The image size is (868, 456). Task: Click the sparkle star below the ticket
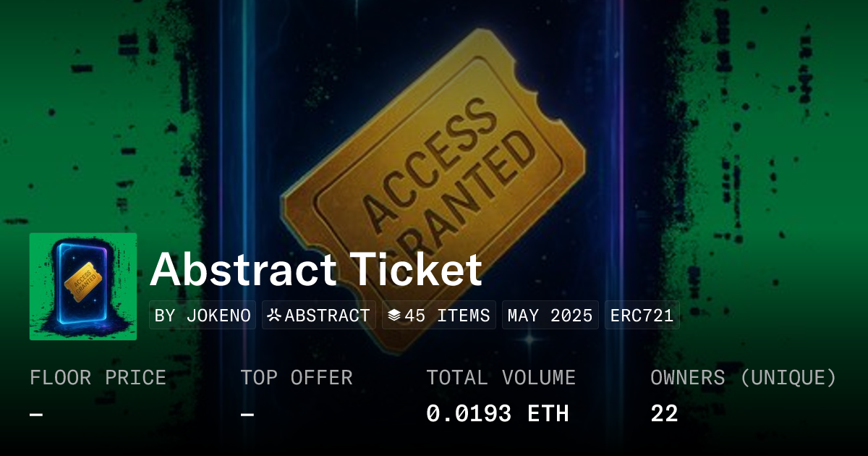pyautogui.click(x=529, y=339)
